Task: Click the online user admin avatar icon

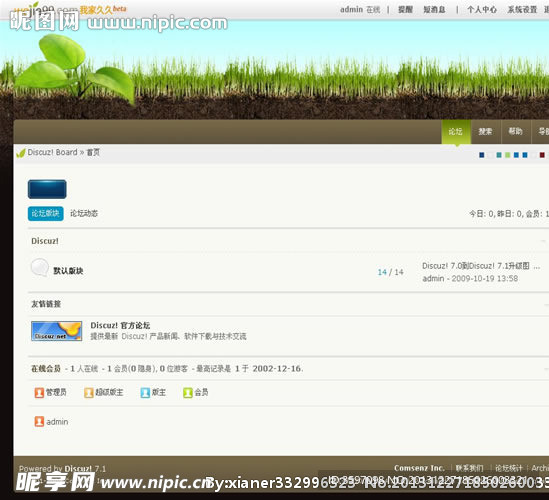Action: click(x=39, y=421)
